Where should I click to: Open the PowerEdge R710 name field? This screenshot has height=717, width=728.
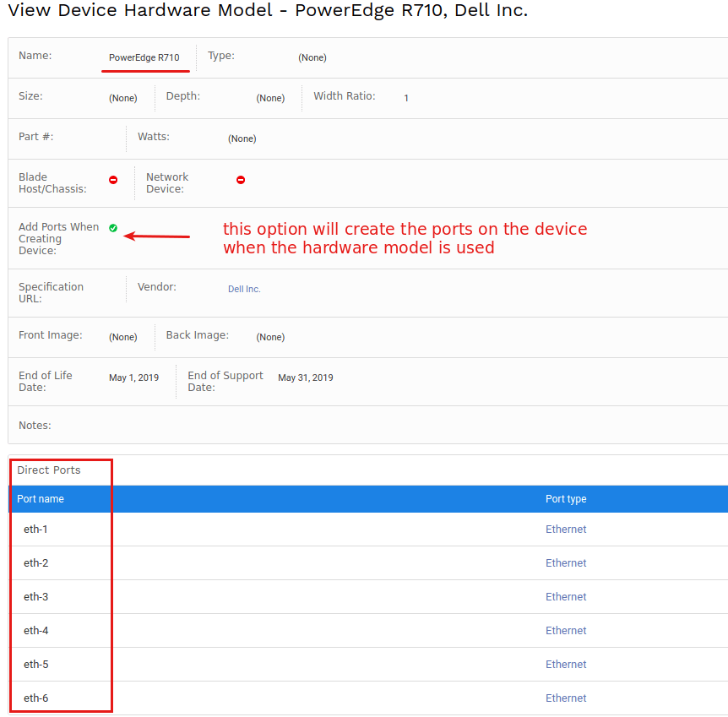coord(145,57)
